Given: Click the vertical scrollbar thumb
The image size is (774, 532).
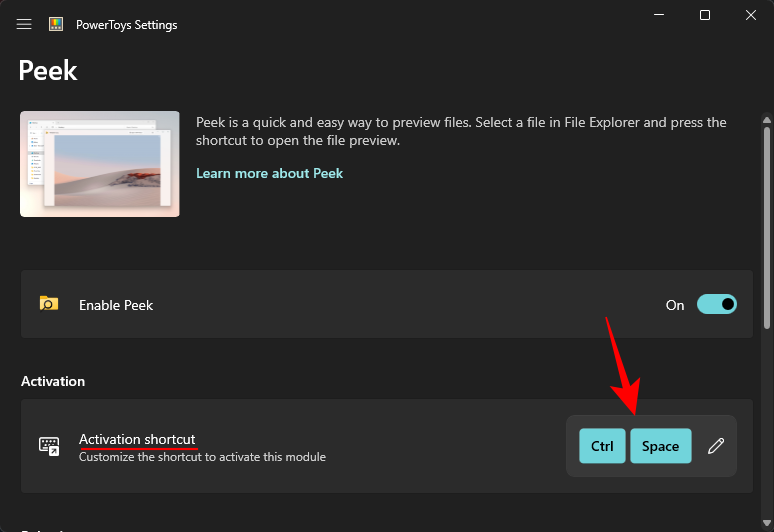Looking at the screenshot, I should (x=767, y=228).
